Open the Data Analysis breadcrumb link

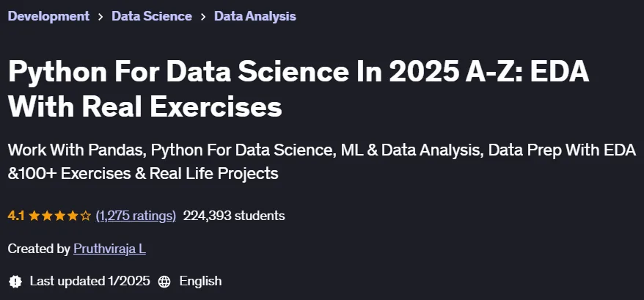click(x=255, y=16)
